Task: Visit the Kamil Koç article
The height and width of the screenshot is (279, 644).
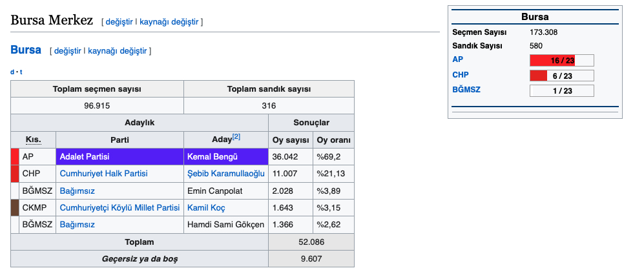Action: click(x=205, y=207)
